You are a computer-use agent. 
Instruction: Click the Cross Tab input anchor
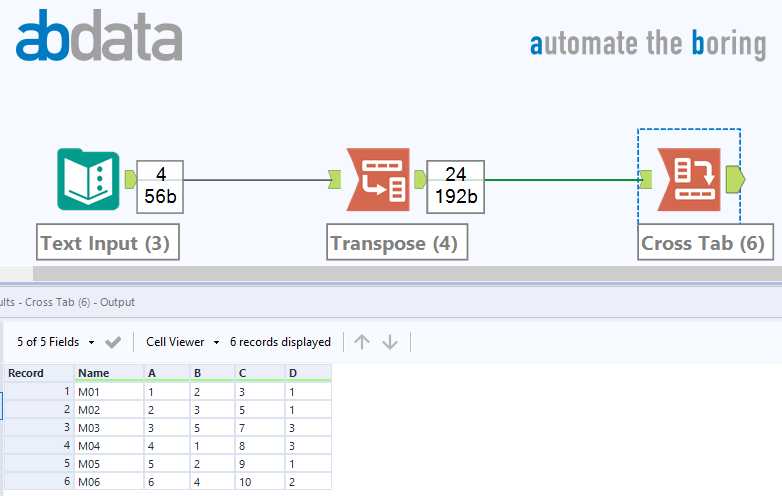point(646,179)
